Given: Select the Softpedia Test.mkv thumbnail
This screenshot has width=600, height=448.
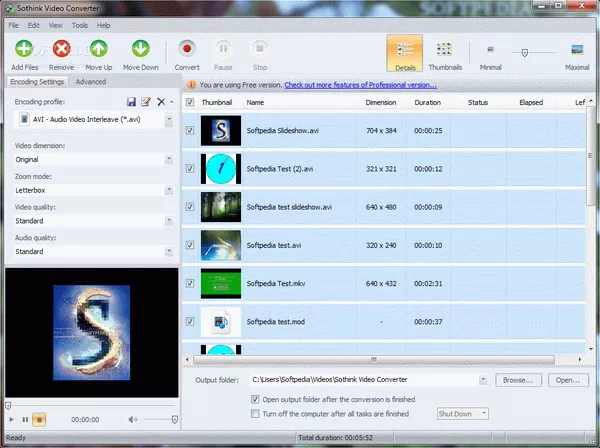Looking at the screenshot, I should (221, 283).
